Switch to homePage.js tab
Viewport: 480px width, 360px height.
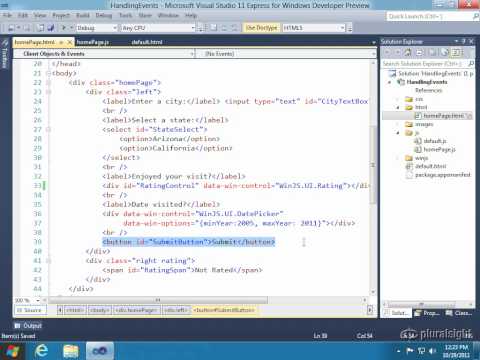click(93, 42)
